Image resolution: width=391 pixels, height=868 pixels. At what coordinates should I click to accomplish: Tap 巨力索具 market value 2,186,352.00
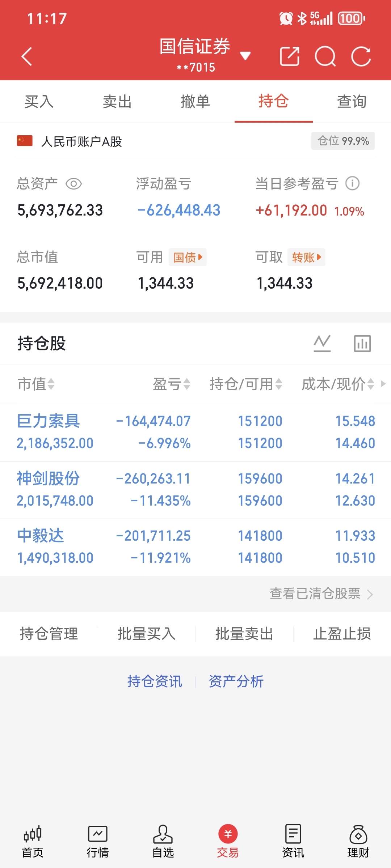(55, 443)
